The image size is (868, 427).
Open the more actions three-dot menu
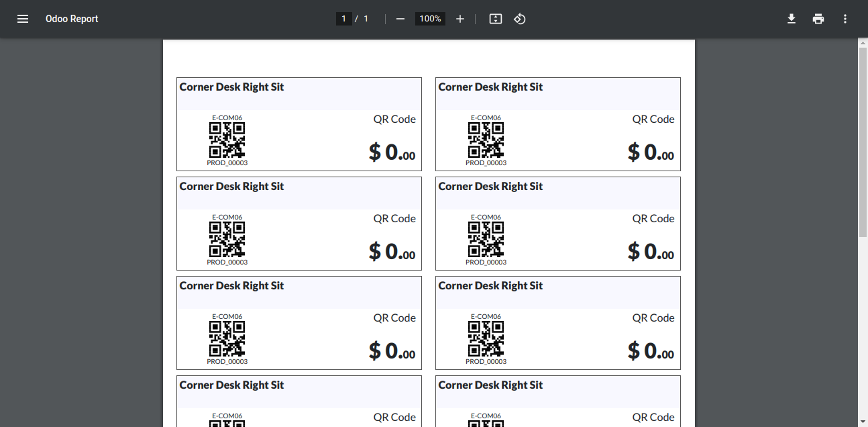point(845,19)
